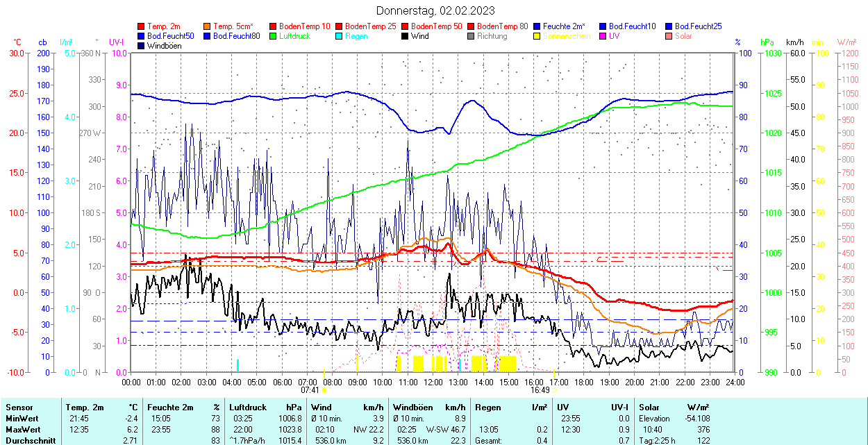Click the hPa axis unit label

point(767,42)
